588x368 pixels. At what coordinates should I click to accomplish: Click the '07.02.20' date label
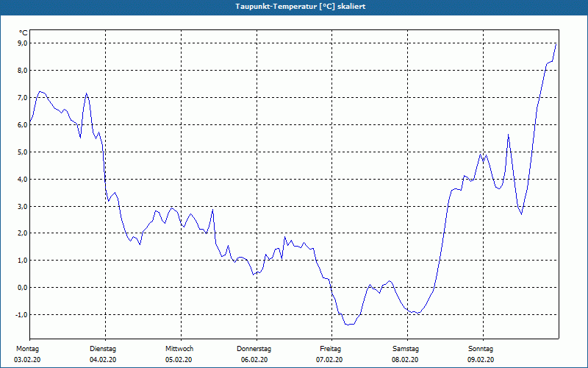tap(329, 360)
